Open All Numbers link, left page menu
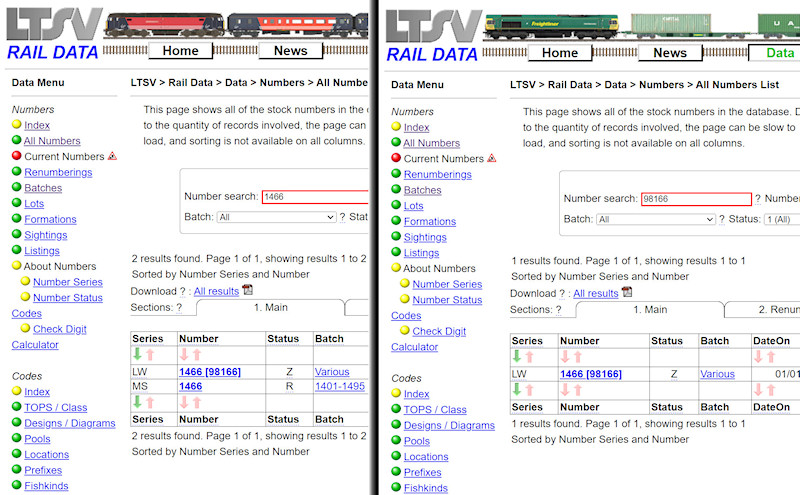 (52, 141)
